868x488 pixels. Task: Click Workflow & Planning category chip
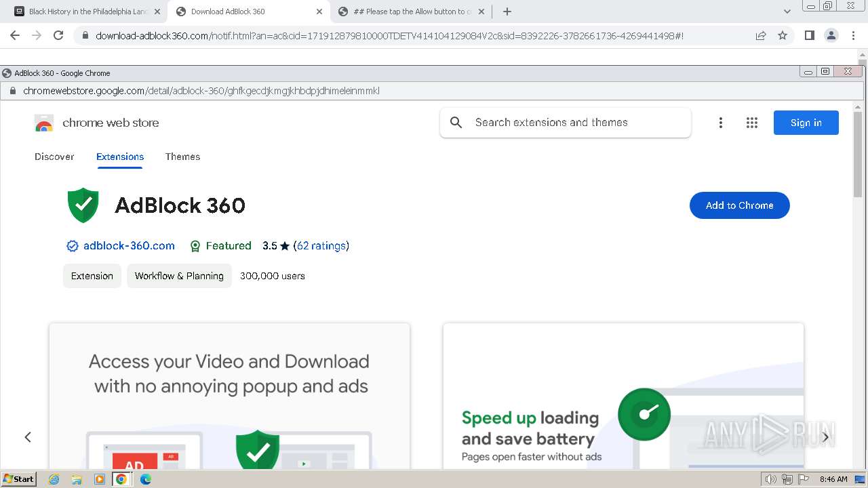179,276
